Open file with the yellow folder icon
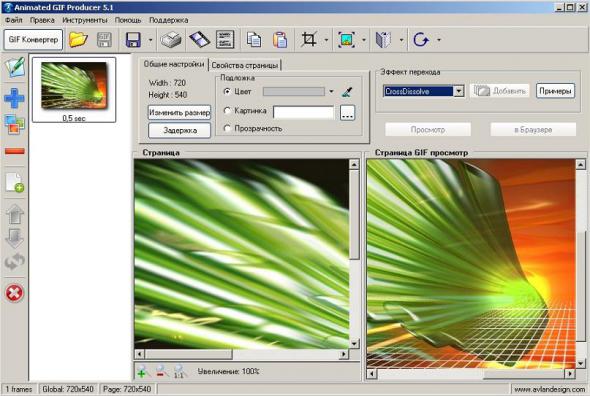Screen dimensions: 590x396 point(78,39)
